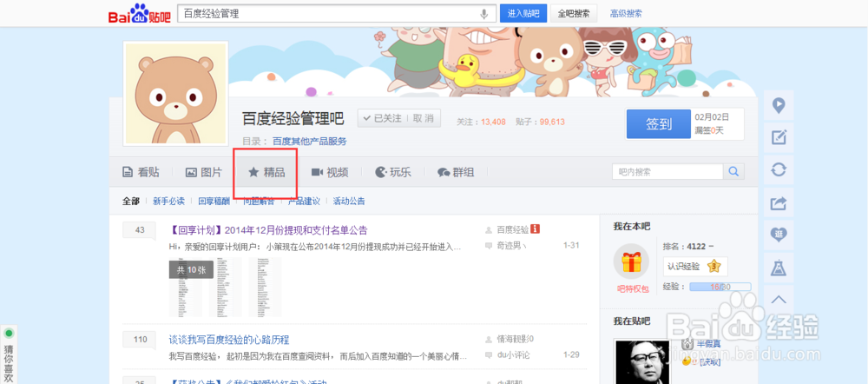Open the 猜你喜欢 side panel

pos(9,355)
